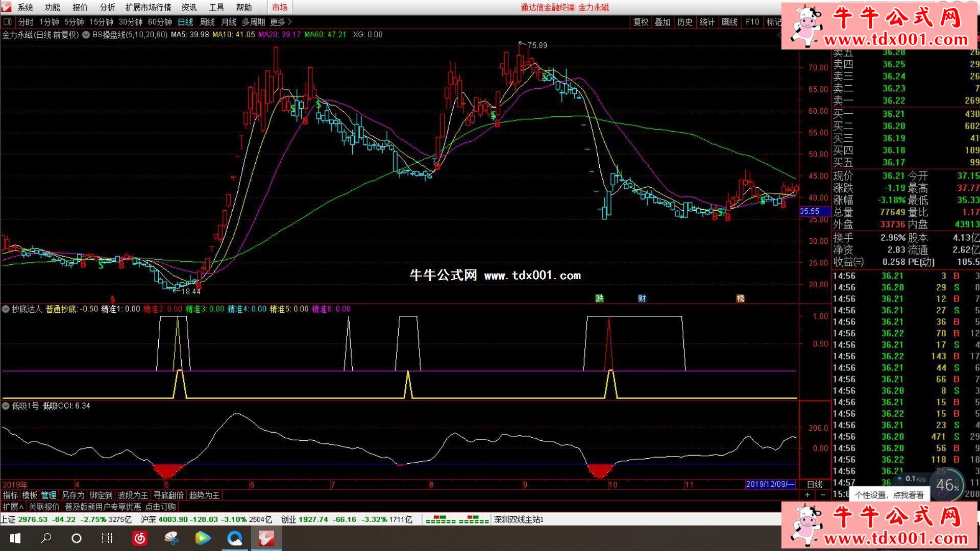Open the 分析 menu
The height and width of the screenshot is (551, 980).
tap(107, 7)
